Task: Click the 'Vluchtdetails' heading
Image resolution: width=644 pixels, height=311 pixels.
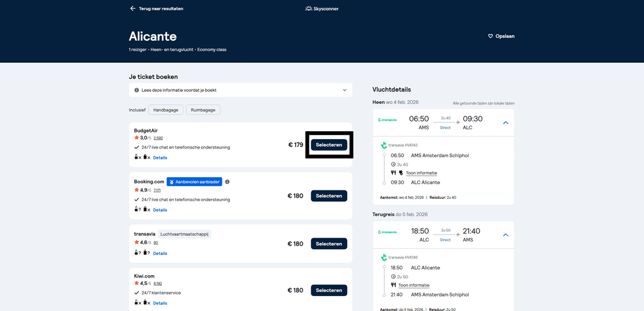Action: pyautogui.click(x=392, y=90)
